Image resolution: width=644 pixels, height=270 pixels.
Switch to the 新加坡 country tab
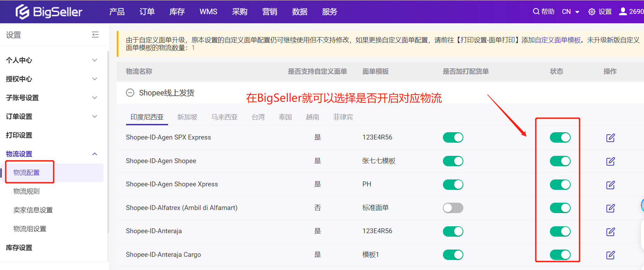187,117
